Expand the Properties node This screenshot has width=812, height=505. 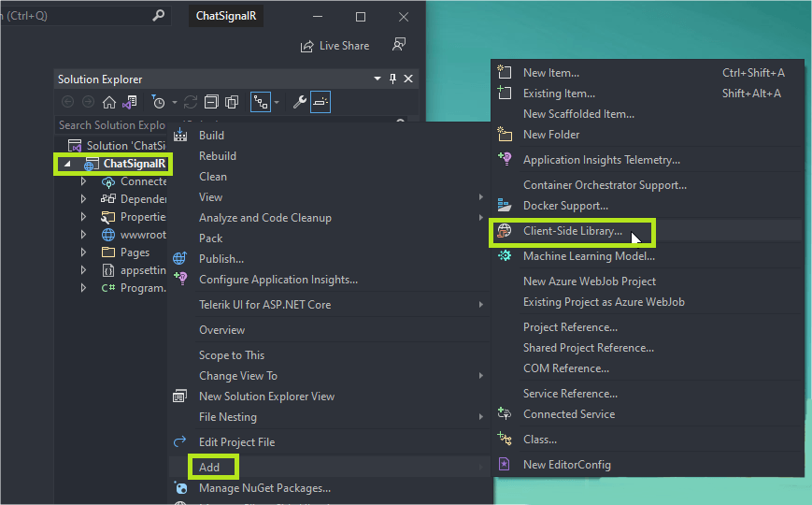[x=83, y=217]
